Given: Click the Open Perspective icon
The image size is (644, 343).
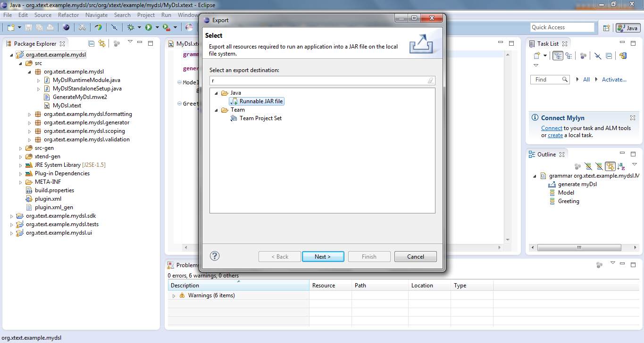Looking at the screenshot, I should point(606,28).
